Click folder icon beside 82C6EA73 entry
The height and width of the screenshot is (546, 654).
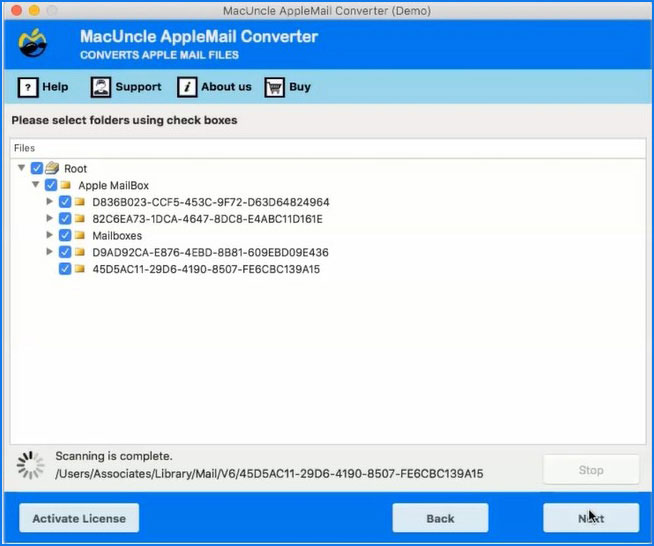point(80,219)
